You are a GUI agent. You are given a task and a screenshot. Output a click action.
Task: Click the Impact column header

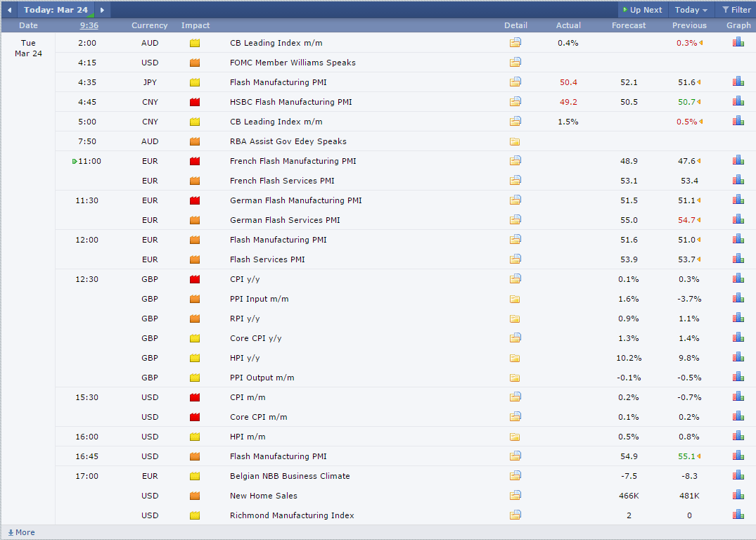pos(196,25)
